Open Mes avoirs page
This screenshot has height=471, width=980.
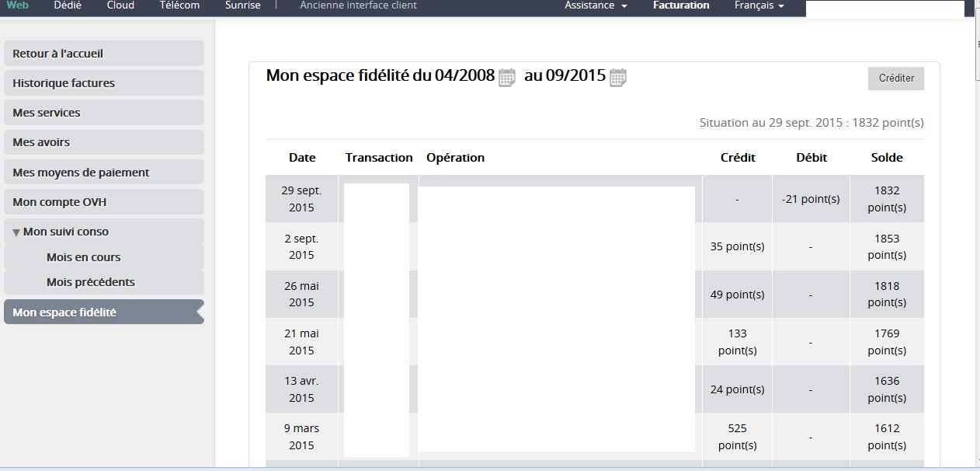[103, 142]
